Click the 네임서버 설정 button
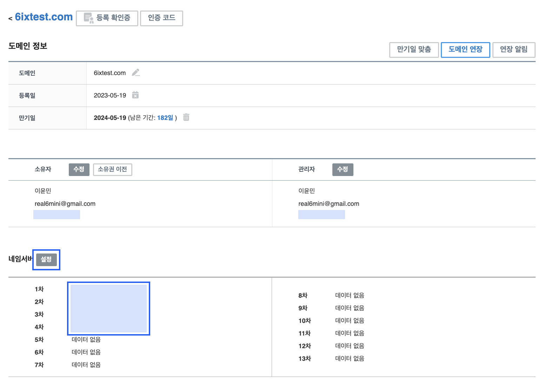Screen dimensions: 544x392 tap(46, 259)
